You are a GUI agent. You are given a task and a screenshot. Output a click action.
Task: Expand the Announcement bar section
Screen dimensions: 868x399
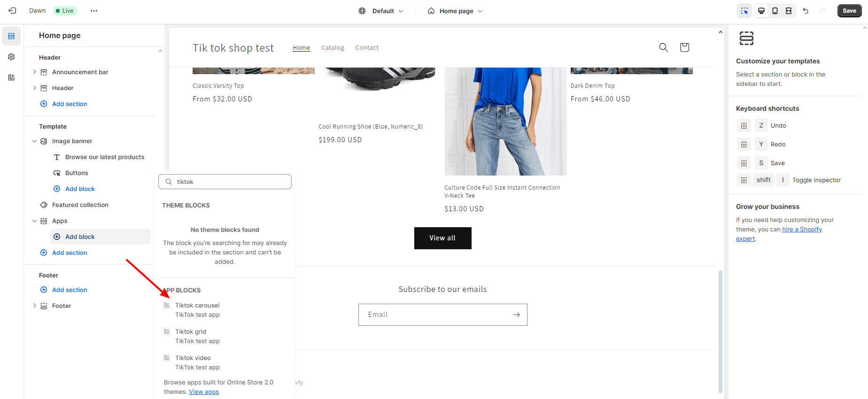pyautogui.click(x=34, y=72)
